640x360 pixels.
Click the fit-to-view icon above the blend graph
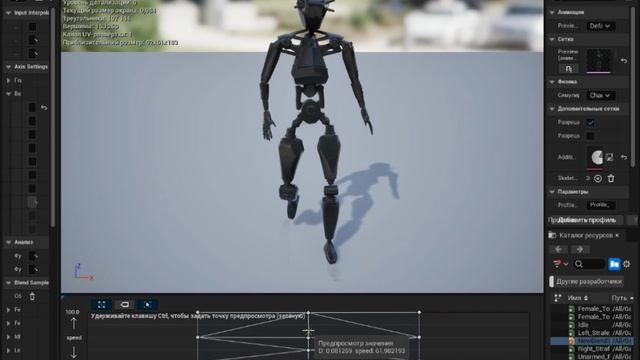point(102,304)
